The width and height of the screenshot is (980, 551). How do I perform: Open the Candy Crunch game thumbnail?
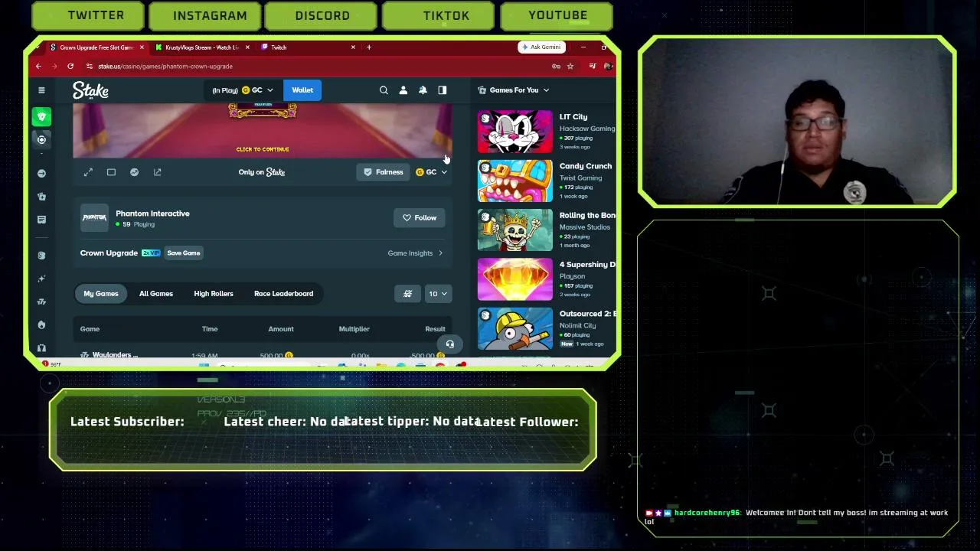[x=515, y=181]
